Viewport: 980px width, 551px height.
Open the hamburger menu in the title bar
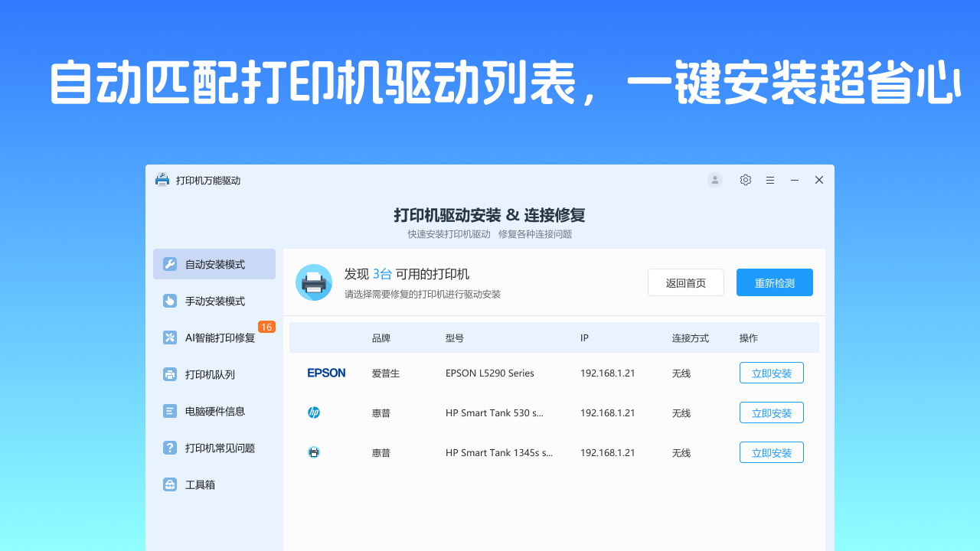pos(769,180)
